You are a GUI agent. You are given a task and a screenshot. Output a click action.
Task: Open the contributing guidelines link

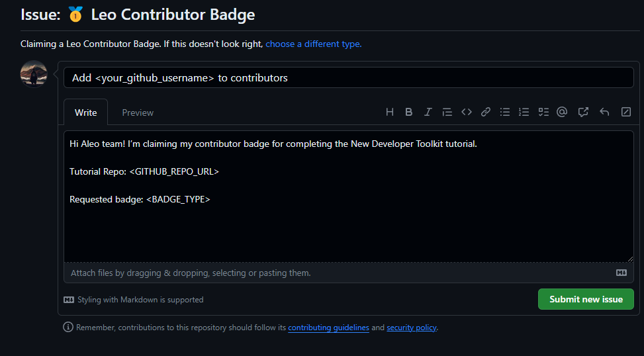click(328, 328)
